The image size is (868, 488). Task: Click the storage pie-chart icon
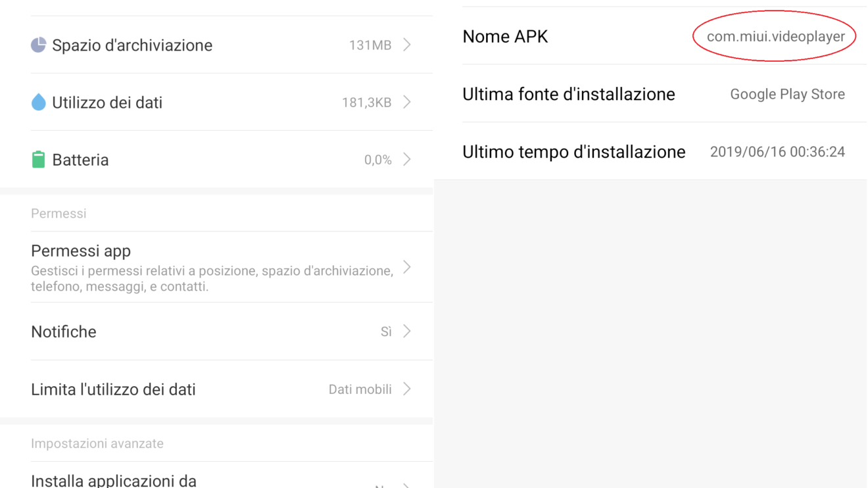[x=38, y=45]
